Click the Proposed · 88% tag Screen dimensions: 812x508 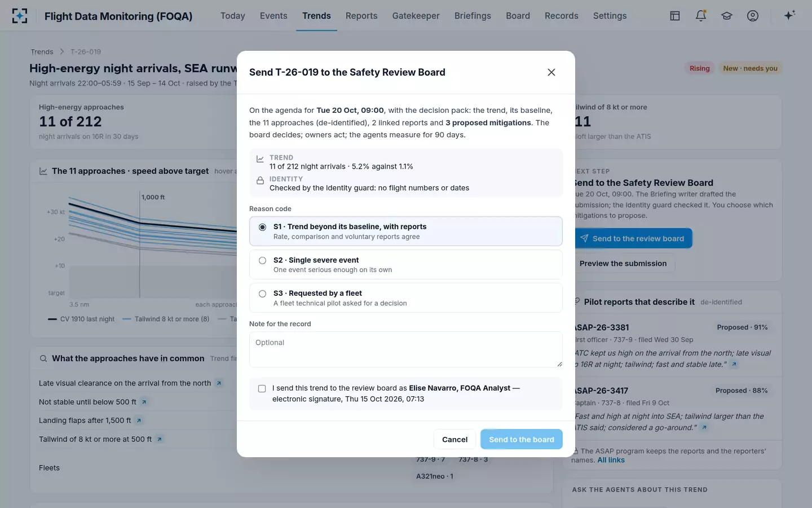coord(742,391)
